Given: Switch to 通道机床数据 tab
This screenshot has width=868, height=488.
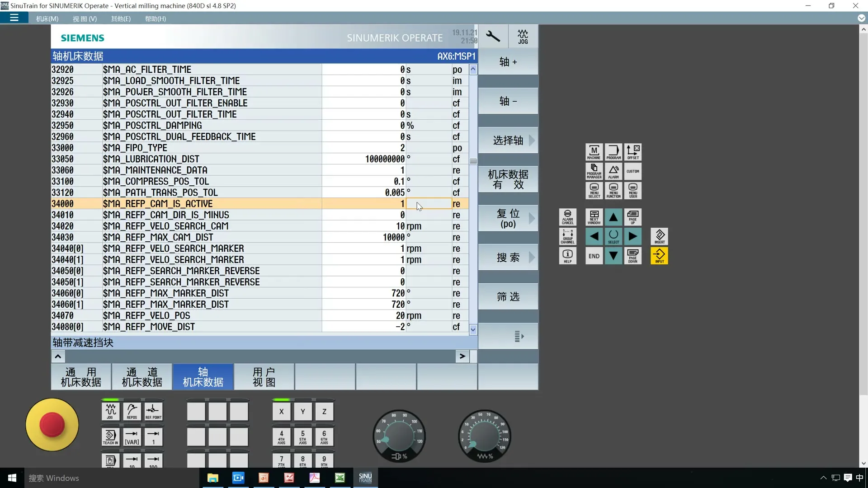Looking at the screenshot, I should point(142,377).
